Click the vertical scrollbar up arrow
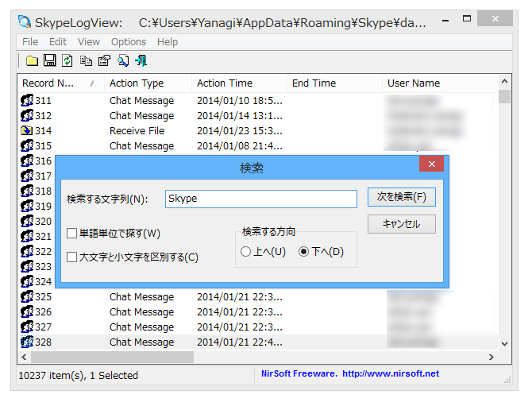Screen dimensions: 532x406 coord(504,82)
